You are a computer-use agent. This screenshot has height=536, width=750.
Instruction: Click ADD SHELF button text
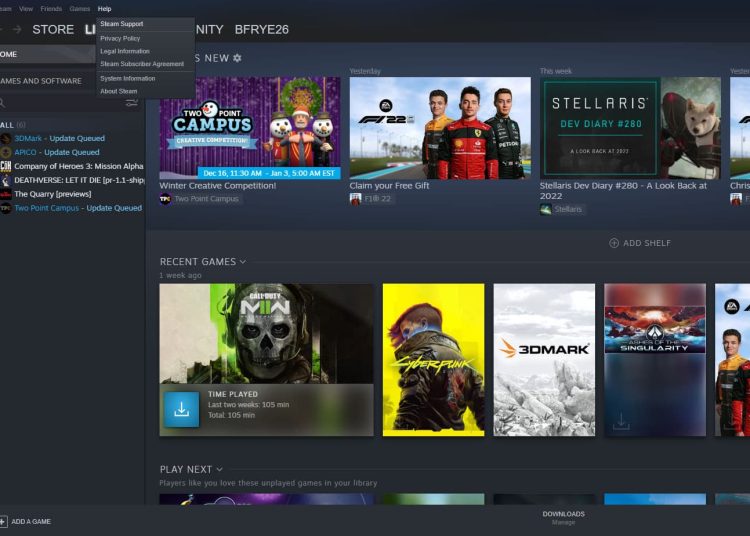pyautogui.click(x=647, y=243)
